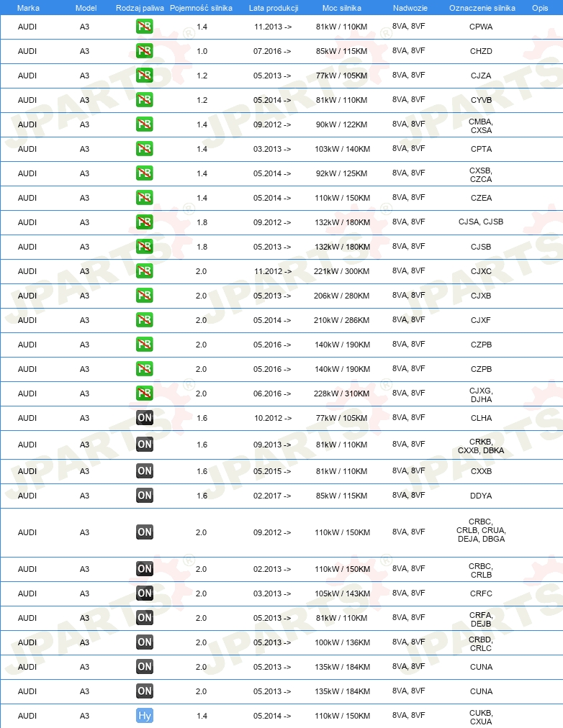Click power value 105kW / 143KM

[343, 593]
